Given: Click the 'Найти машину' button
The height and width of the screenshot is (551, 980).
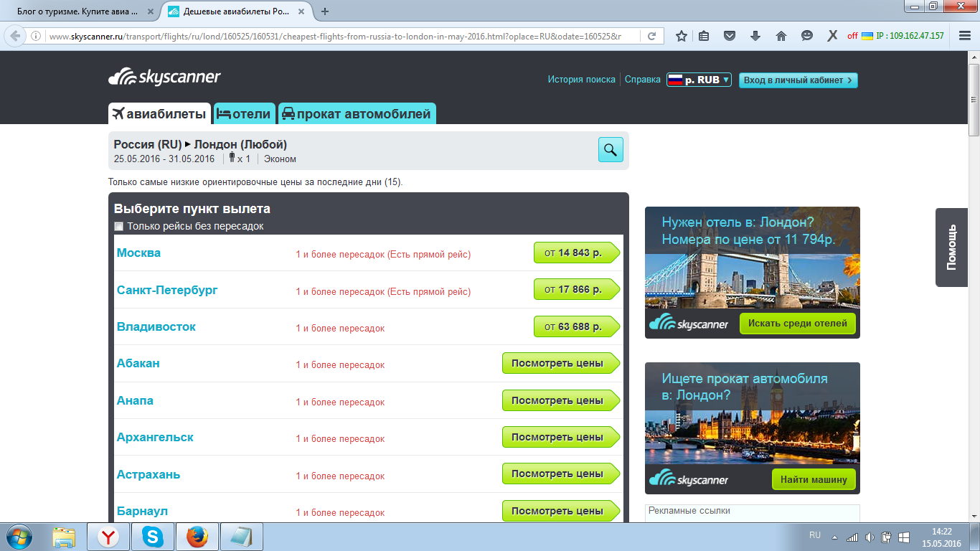Looking at the screenshot, I should click(814, 479).
